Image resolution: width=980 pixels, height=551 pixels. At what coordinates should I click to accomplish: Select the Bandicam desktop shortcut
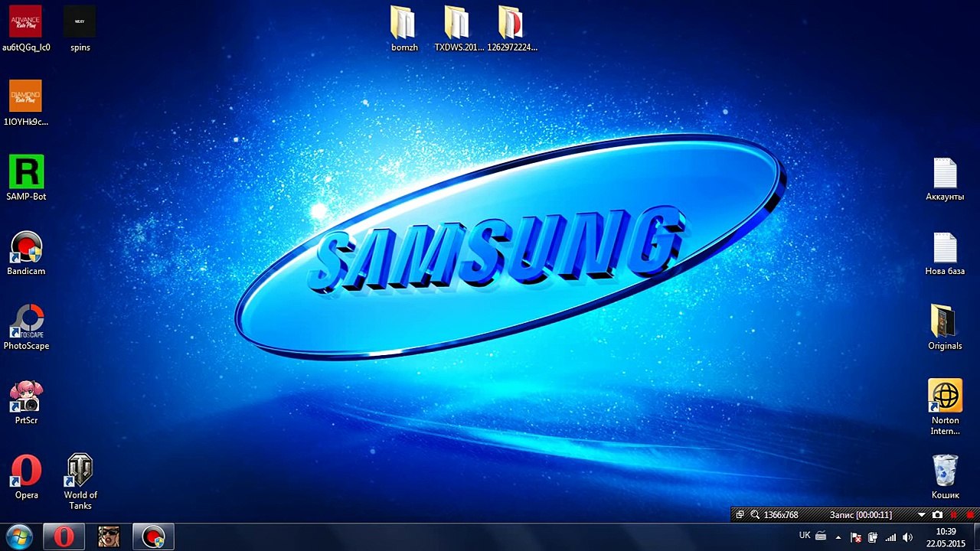pyautogui.click(x=26, y=253)
